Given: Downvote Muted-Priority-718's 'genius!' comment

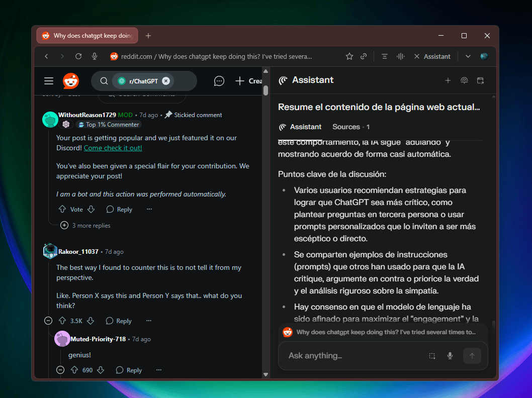Looking at the screenshot, I should pos(101,370).
